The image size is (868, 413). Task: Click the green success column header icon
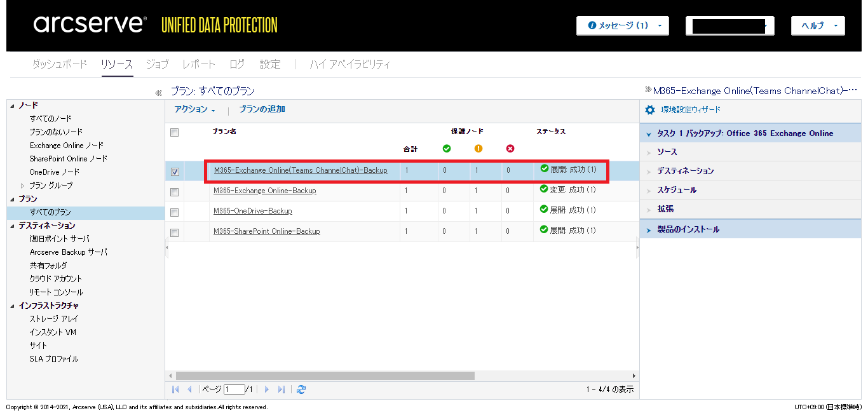tap(447, 149)
